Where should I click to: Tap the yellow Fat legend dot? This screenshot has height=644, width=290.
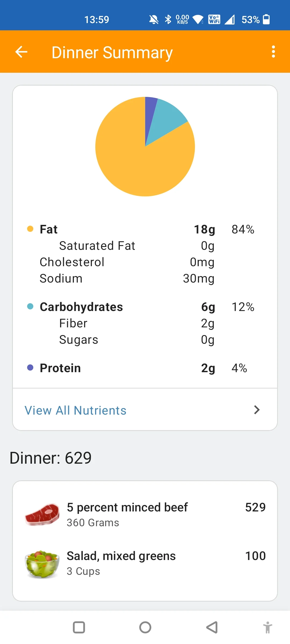(30, 229)
